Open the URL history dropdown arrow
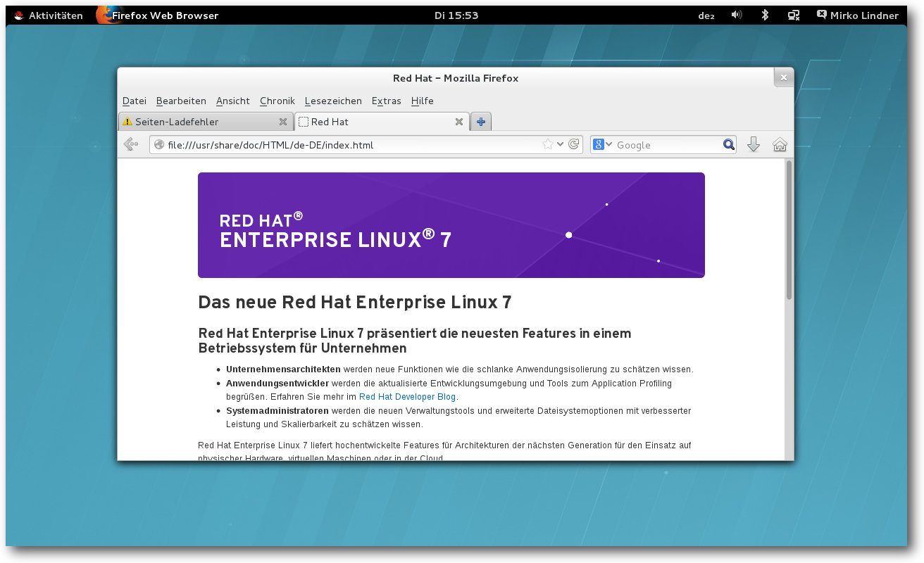 click(x=561, y=144)
